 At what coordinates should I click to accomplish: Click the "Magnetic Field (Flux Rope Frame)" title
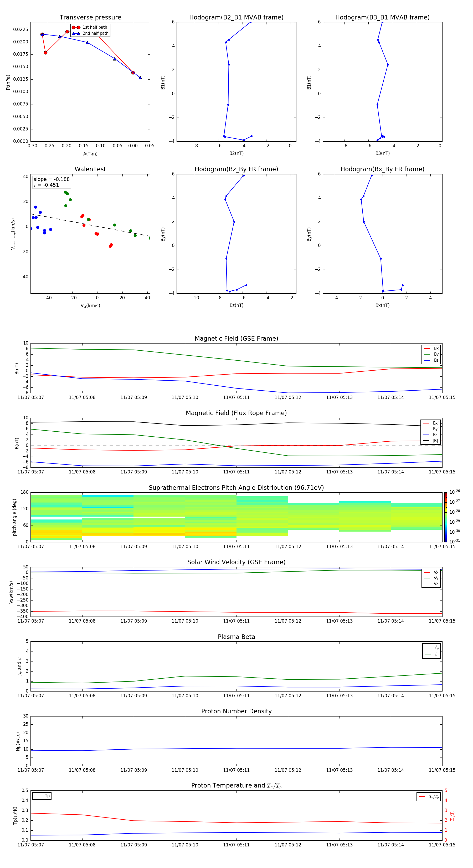(236, 413)
